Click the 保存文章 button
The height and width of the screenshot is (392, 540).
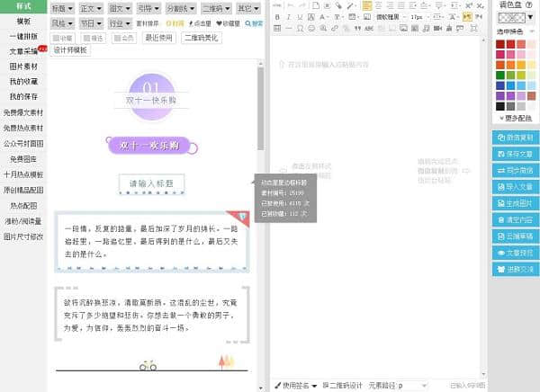coord(515,154)
